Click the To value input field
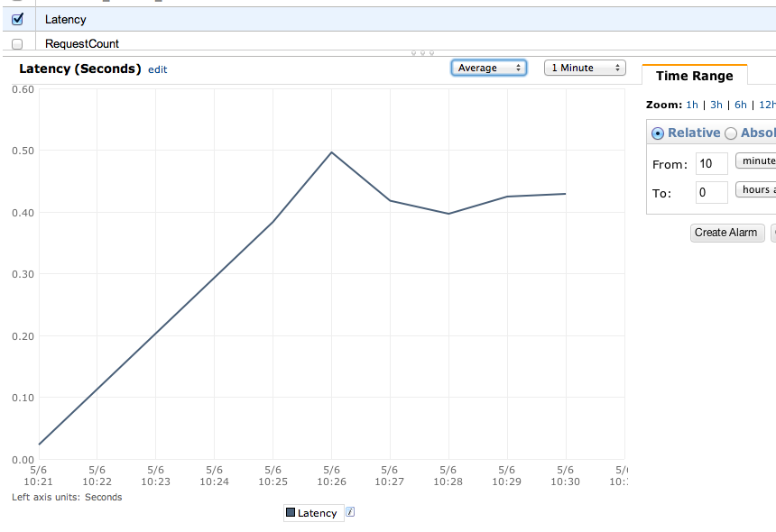776x532 pixels. tap(712, 192)
